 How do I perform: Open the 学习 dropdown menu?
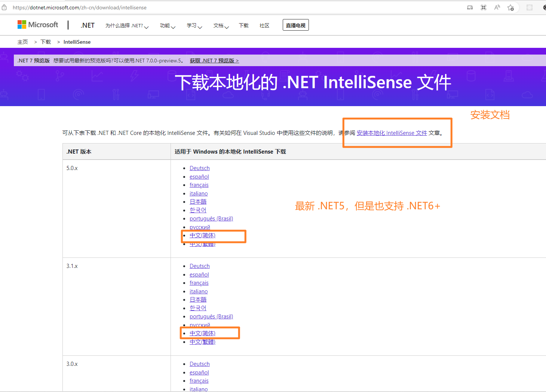click(x=194, y=25)
